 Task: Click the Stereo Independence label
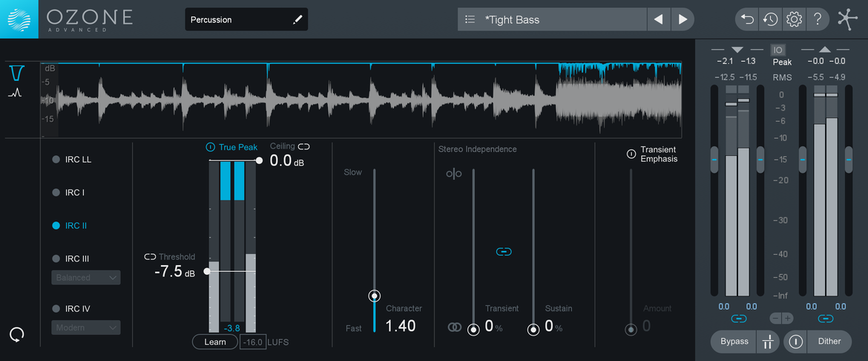pos(477,149)
